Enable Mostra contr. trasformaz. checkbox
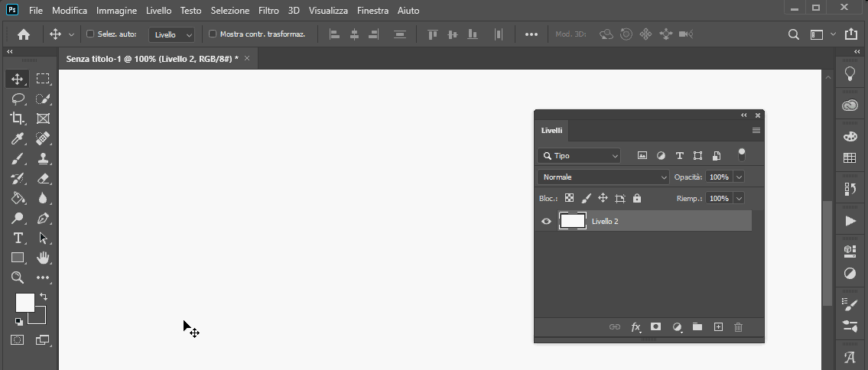Viewport: 868px width, 370px height. pos(213,34)
